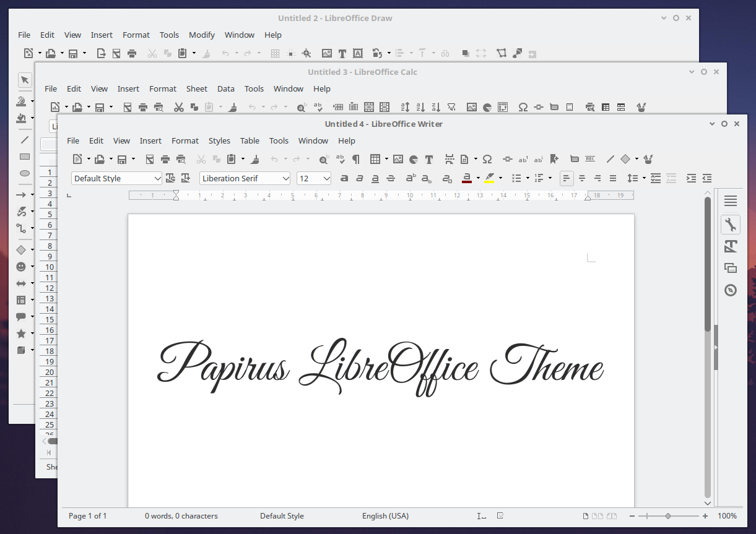Open the Sheet menu in Calc
Screen dimensions: 756x534
(196, 88)
